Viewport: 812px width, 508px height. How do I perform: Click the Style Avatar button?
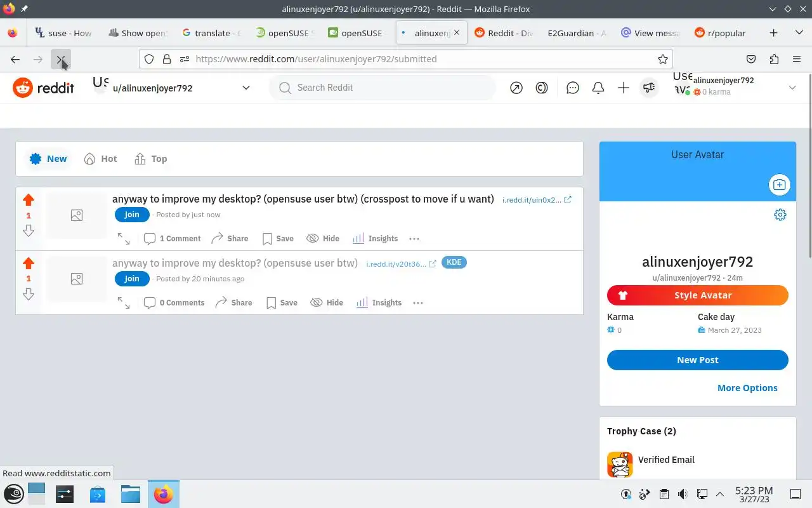[698, 295]
